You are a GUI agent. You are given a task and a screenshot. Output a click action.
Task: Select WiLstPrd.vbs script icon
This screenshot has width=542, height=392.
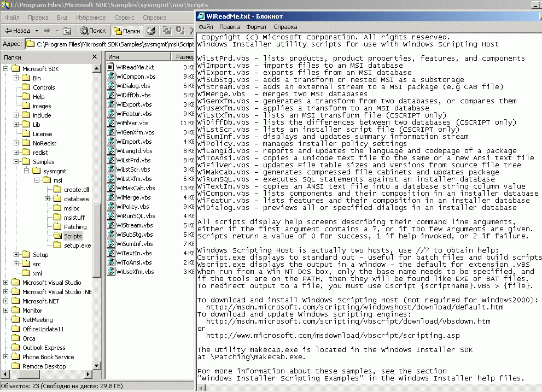110,160
